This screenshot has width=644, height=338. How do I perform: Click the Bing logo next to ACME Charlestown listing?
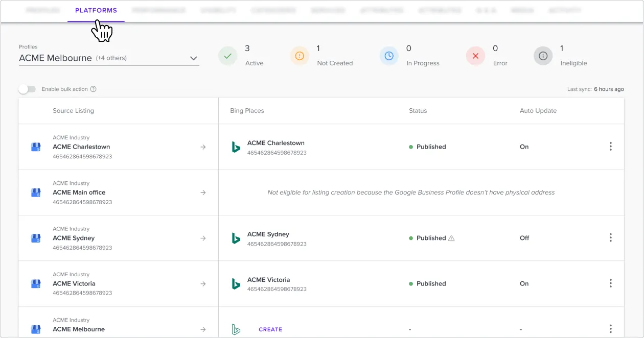(236, 147)
